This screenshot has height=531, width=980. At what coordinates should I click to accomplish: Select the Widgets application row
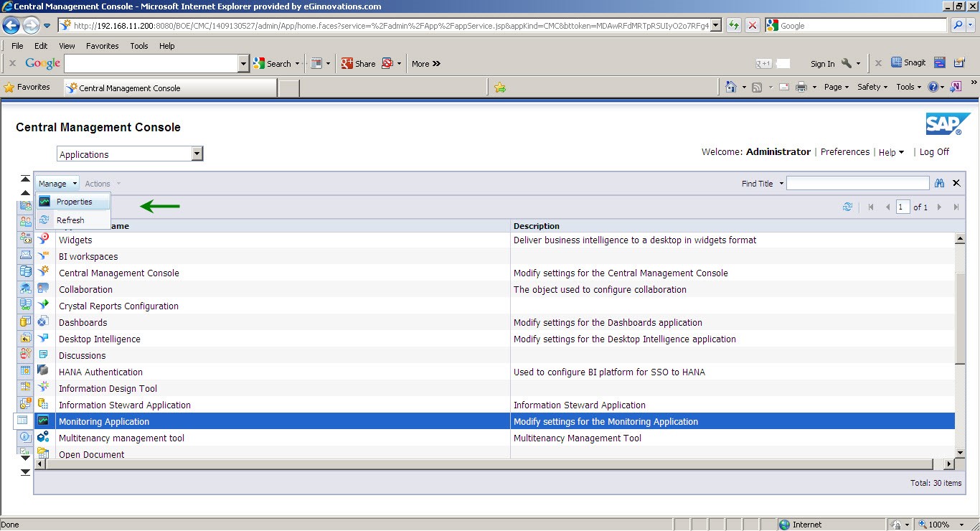[x=495, y=240]
